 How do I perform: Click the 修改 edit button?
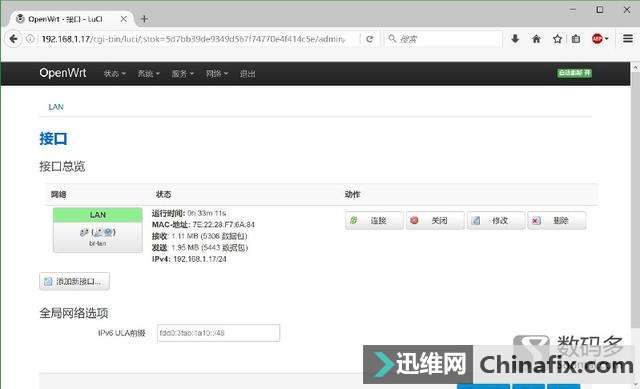(496, 220)
